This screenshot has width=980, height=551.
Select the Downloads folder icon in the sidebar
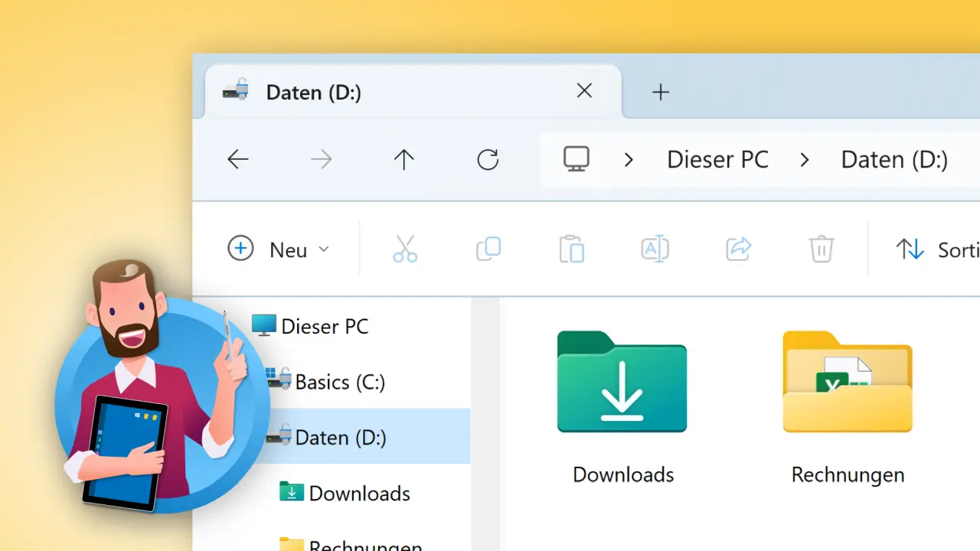(x=292, y=493)
